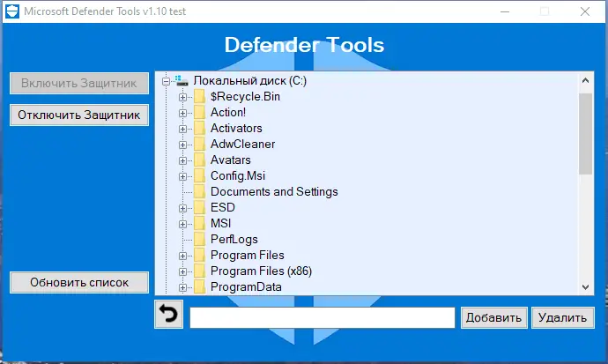The width and height of the screenshot is (608, 364).
Task: Click the Обновить список button
Action: click(x=79, y=283)
